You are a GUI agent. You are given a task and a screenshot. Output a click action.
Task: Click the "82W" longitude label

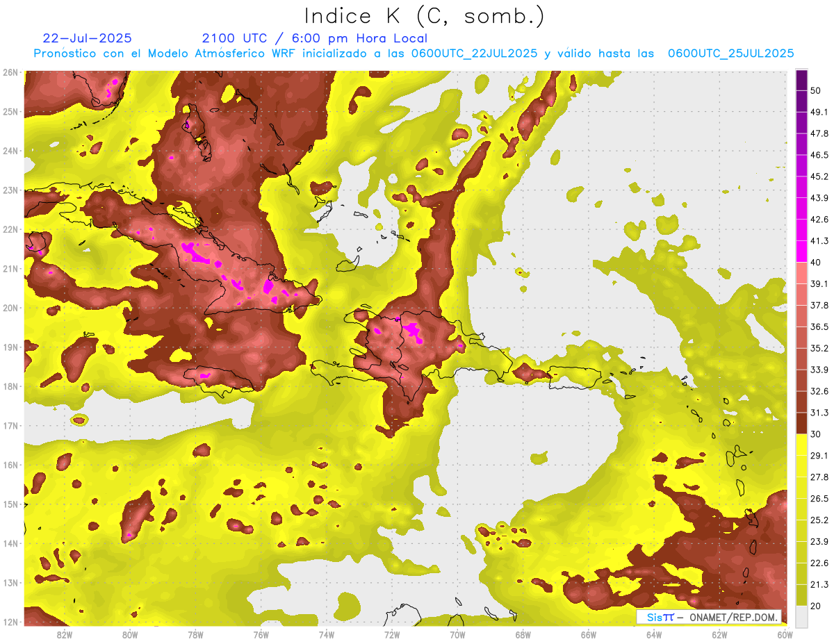click(x=65, y=635)
